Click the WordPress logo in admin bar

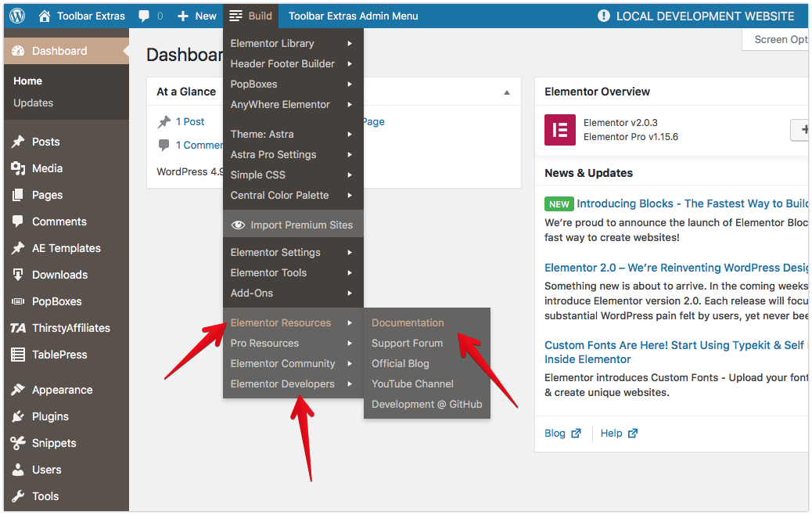coord(17,16)
